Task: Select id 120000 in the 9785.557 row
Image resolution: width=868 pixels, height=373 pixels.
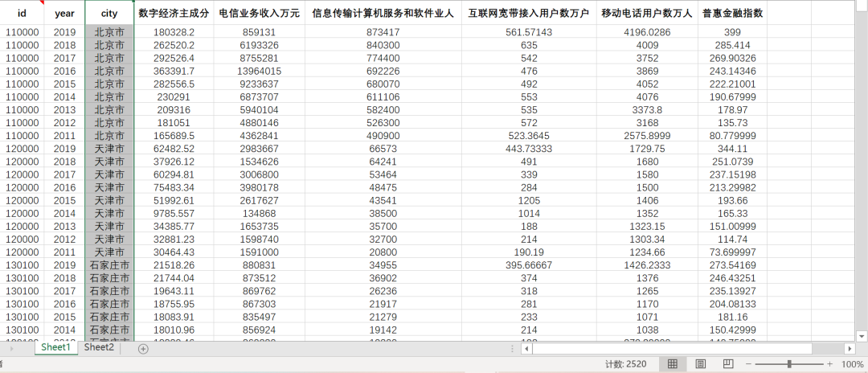Action: [x=23, y=213]
